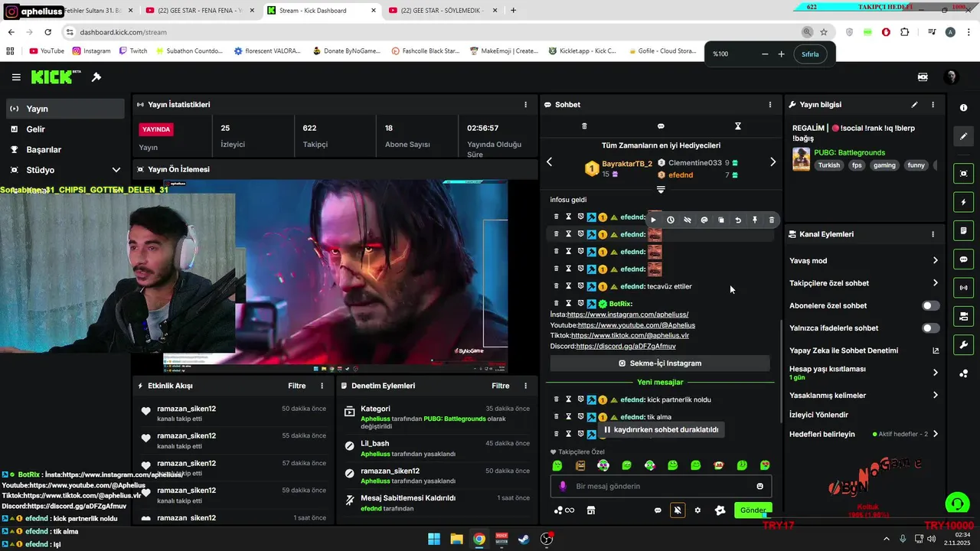Viewport: 980px width, 551px height.
Task: Expand the Stüdyo sidebar section
Action: (x=116, y=170)
